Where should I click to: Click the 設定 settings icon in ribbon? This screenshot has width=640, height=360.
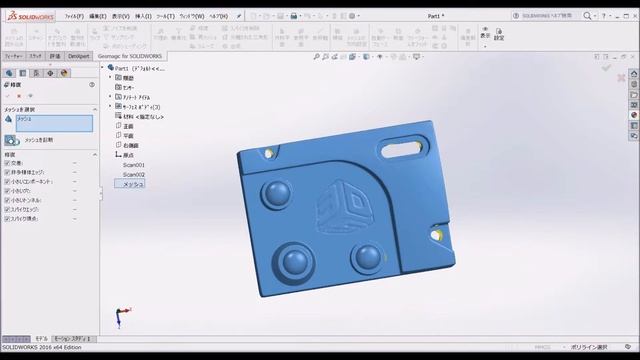pos(499,34)
